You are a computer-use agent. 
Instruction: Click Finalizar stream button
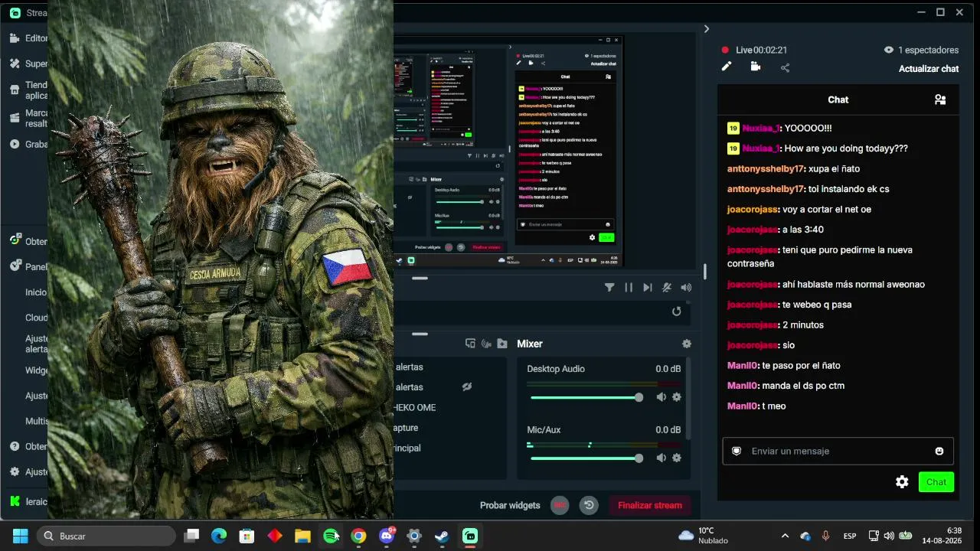(x=650, y=505)
